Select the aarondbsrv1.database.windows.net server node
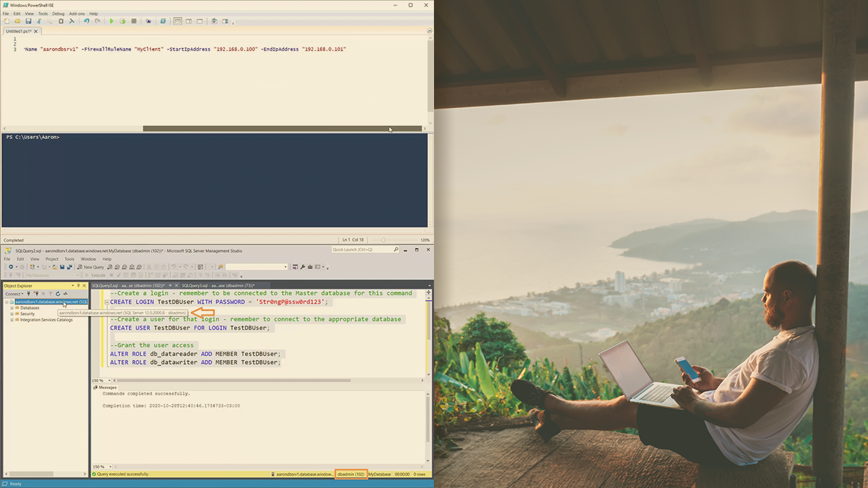This screenshot has height=488, width=868. (x=52, y=302)
